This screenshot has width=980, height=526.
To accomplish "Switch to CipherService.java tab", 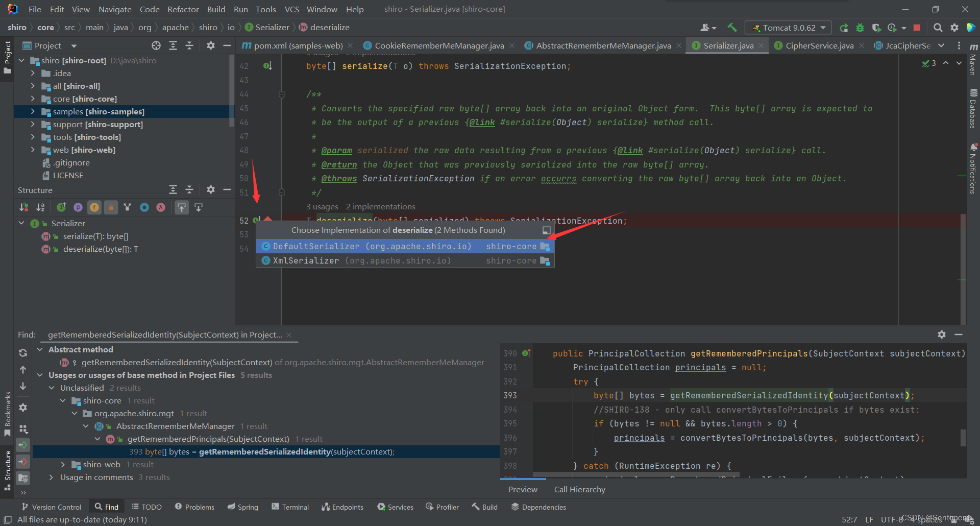I will tap(819, 45).
